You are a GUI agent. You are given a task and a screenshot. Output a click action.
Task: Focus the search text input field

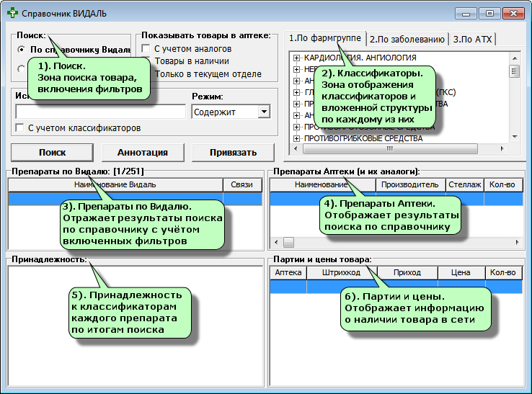click(100, 112)
